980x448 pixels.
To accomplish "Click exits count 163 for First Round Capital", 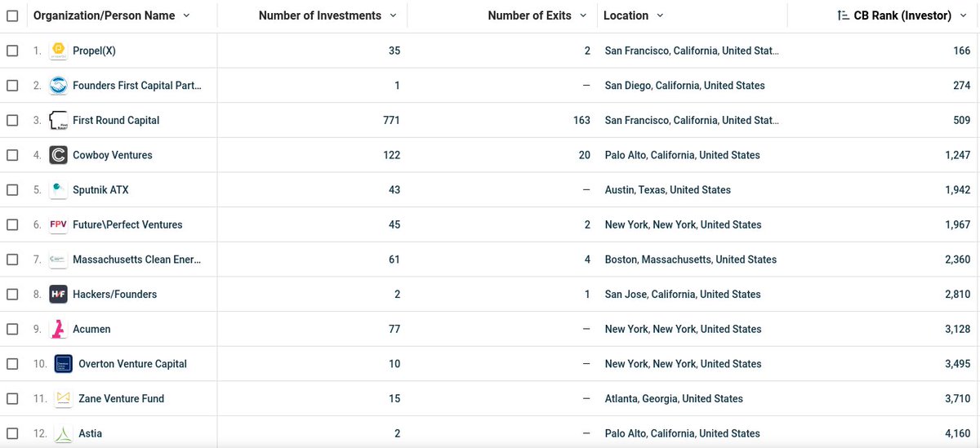I will (x=581, y=120).
